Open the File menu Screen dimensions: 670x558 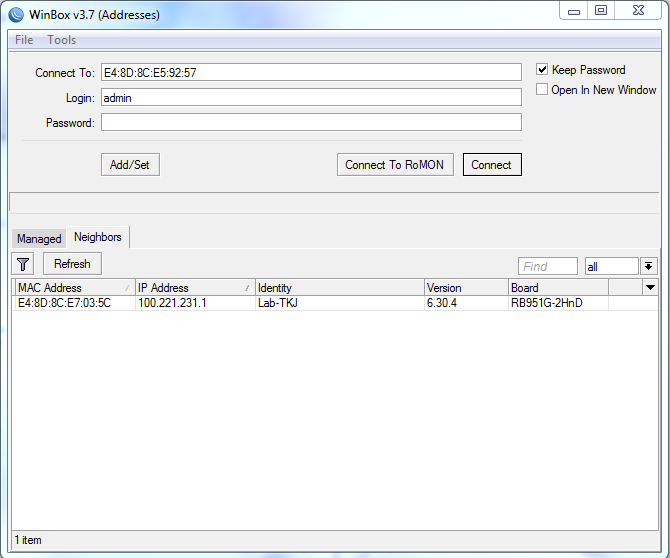tap(24, 40)
